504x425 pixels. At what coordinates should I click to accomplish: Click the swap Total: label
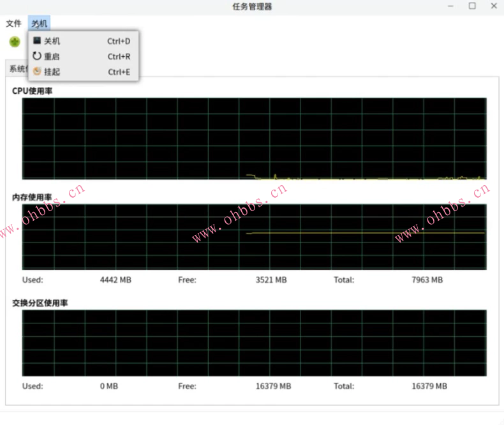click(344, 386)
